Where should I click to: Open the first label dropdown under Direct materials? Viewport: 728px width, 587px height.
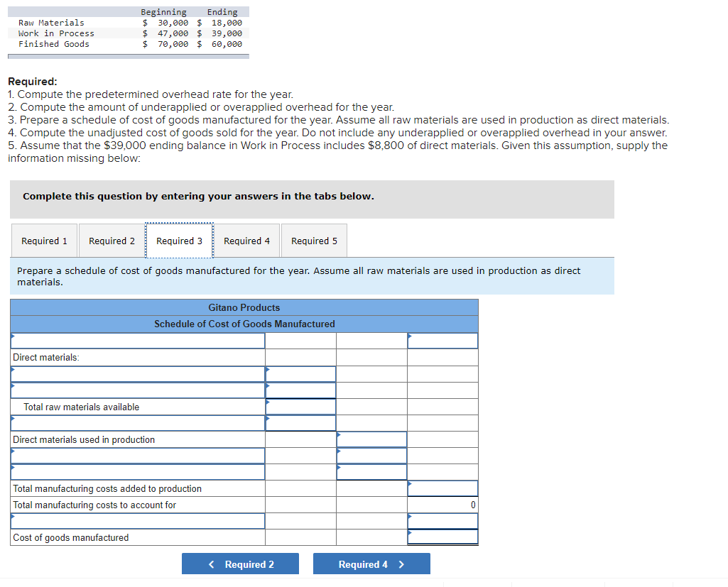pyautogui.click(x=138, y=374)
